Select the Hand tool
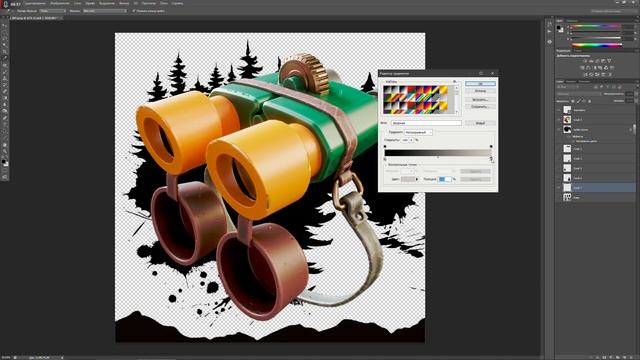 pos(4,144)
